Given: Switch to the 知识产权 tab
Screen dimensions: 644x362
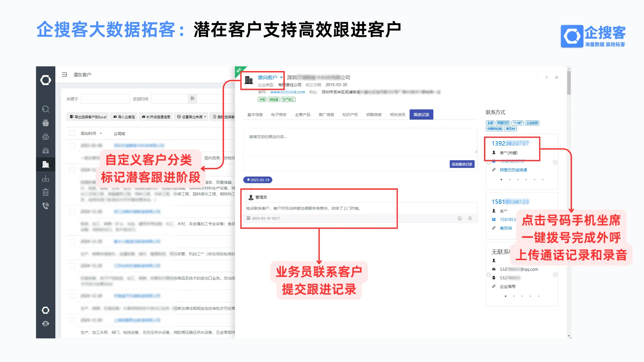Looking at the screenshot, I should click(x=350, y=115).
